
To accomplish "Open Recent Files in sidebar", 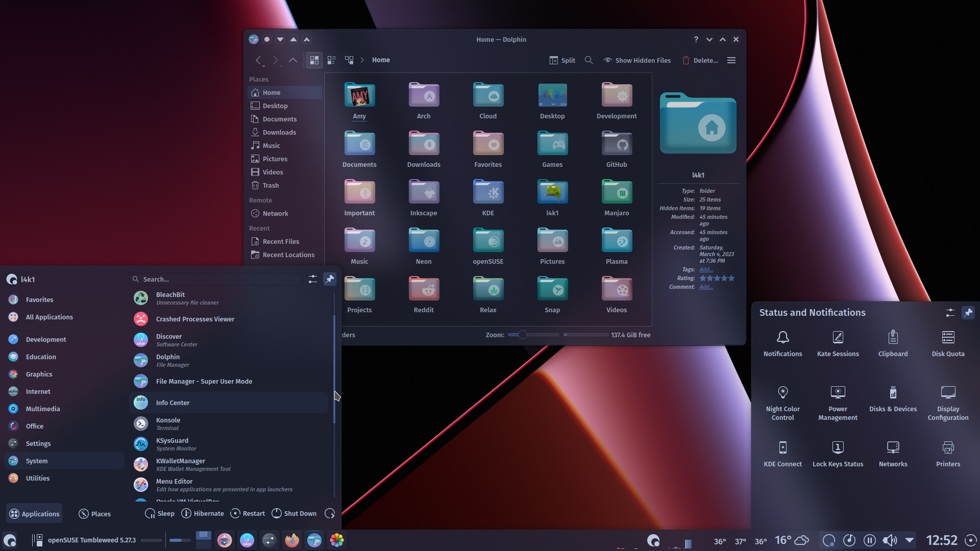I will [285, 241].
